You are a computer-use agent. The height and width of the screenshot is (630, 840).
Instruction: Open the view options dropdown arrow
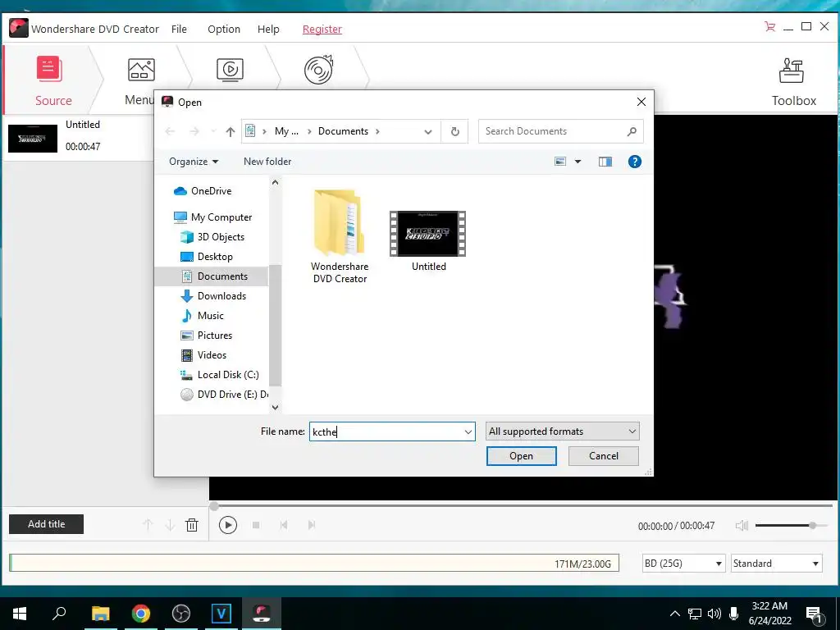pyautogui.click(x=578, y=162)
